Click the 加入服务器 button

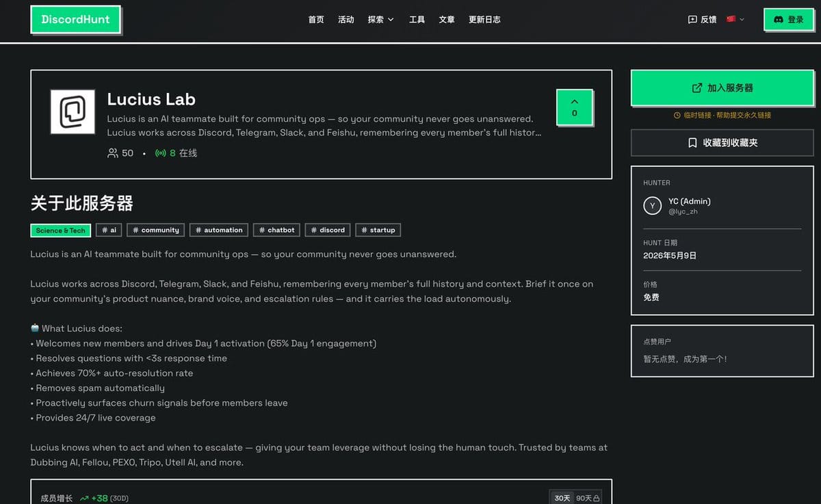(722, 88)
